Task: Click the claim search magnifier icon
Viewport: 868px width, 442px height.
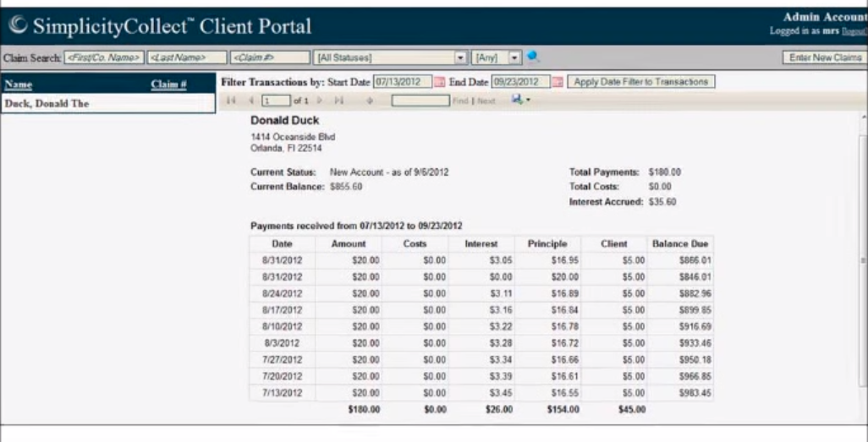Action: coord(532,57)
